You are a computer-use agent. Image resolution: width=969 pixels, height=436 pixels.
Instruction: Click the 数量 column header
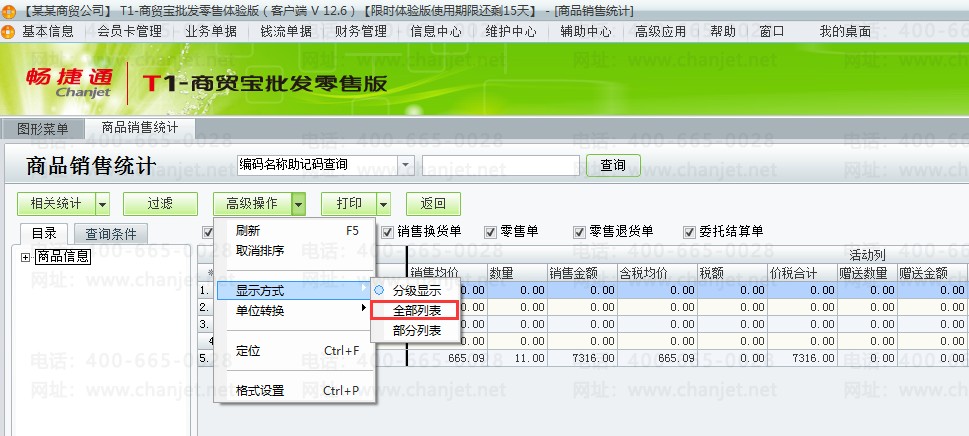tap(517, 273)
